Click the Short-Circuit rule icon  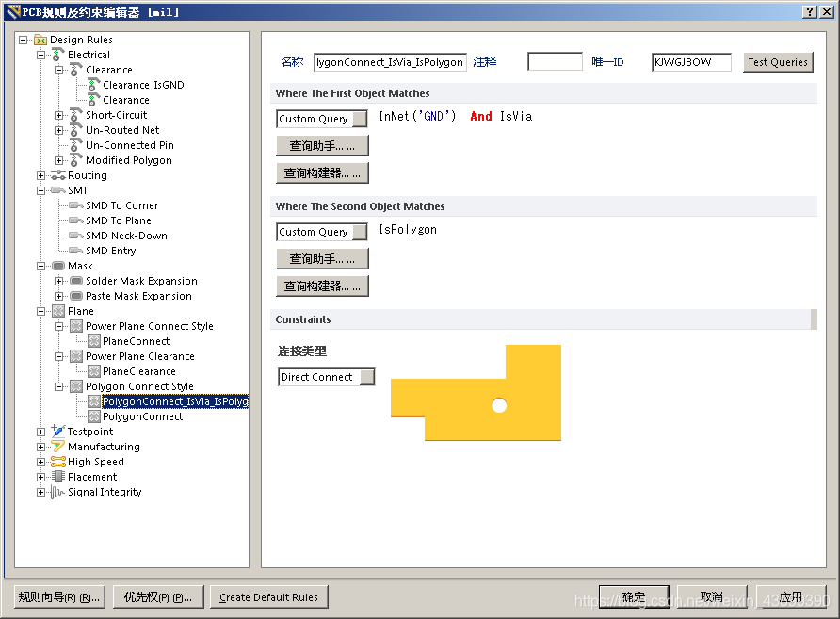75,115
